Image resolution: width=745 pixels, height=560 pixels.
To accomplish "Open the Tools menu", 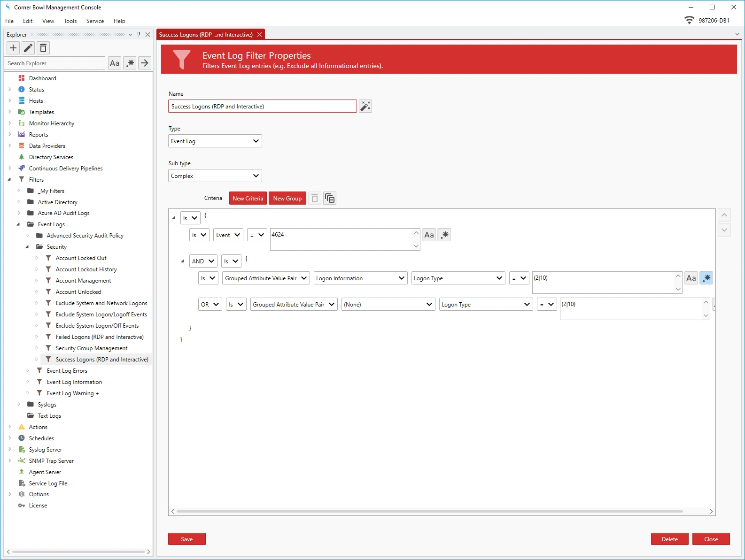I will tap(70, 21).
